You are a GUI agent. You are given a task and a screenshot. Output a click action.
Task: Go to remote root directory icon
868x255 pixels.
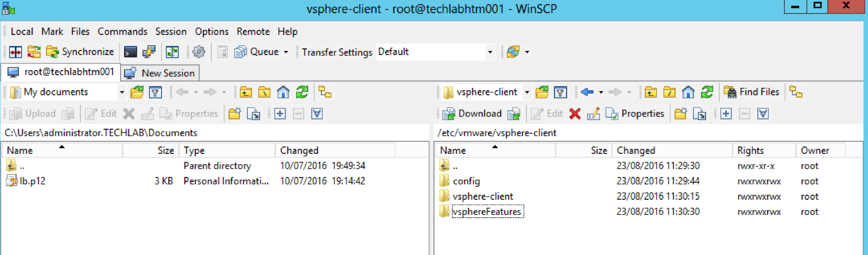[669, 92]
